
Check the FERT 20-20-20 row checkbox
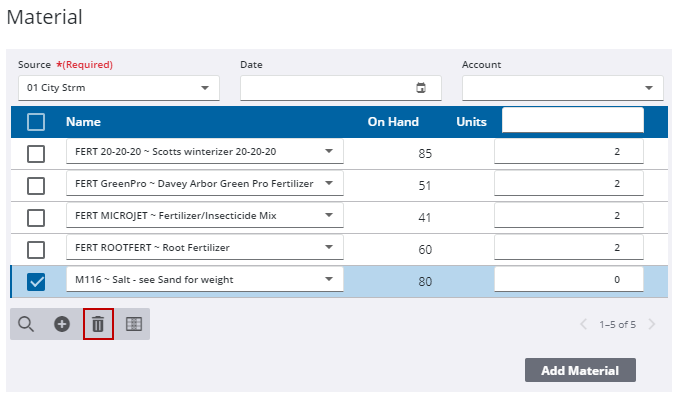tap(36, 153)
